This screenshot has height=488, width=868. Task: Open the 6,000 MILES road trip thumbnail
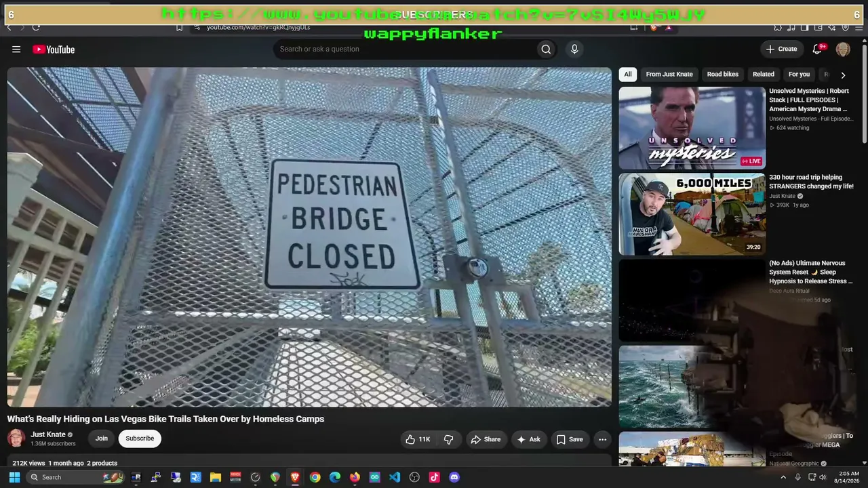(x=692, y=214)
